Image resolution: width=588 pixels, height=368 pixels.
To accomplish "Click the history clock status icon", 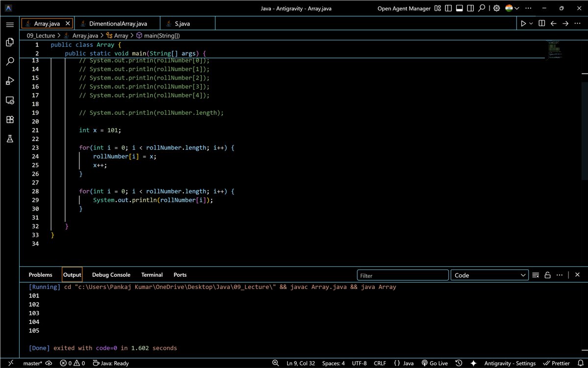I will click(459, 363).
